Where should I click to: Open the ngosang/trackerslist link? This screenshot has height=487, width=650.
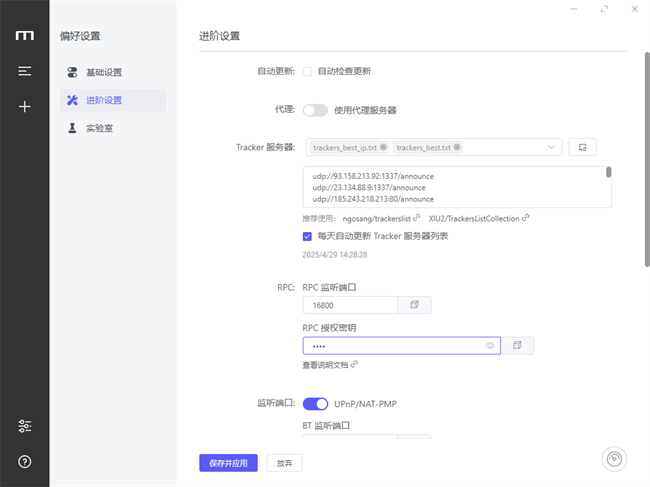(x=376, y=217)
